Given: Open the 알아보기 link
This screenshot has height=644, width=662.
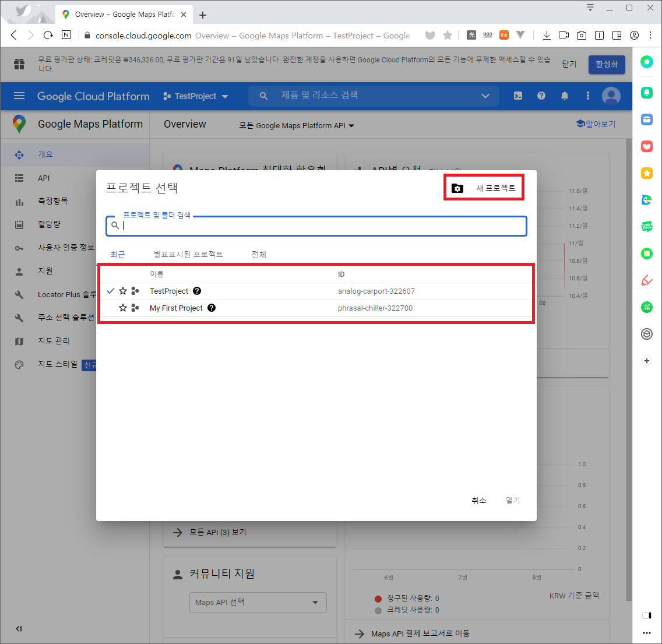Looking at the screenshot, I should 596,124.
